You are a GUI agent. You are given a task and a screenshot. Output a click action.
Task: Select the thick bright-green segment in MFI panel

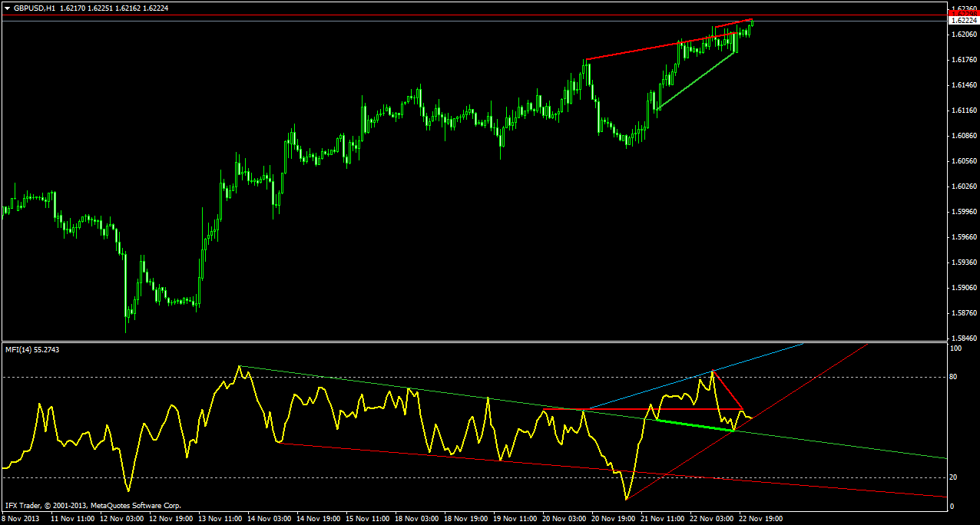click(x=695, y=425)
